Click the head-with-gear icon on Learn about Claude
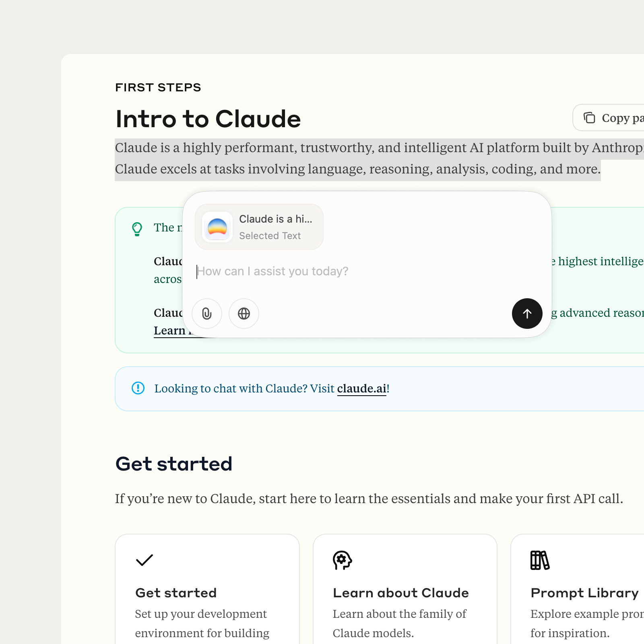The height and width of the screenshot is (644, 644). pyautogui.click(x=342, y=560)
